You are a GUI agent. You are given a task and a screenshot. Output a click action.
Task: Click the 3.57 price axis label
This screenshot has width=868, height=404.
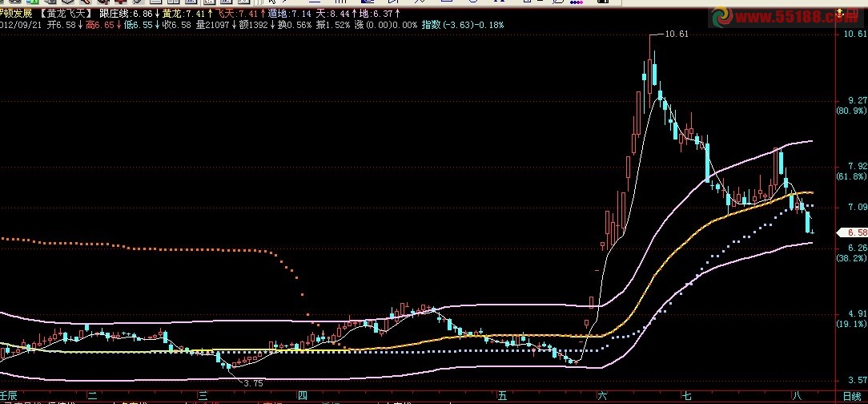pos(858,380)
